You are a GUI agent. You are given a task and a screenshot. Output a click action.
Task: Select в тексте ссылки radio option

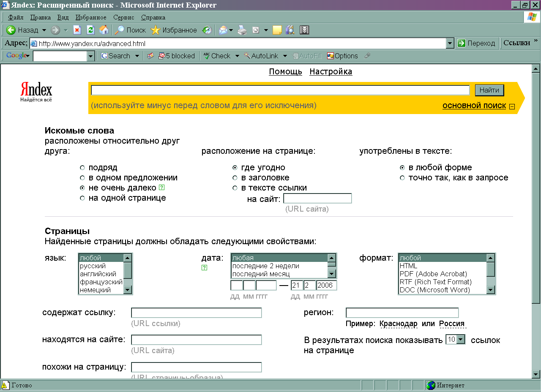(235, 188)
